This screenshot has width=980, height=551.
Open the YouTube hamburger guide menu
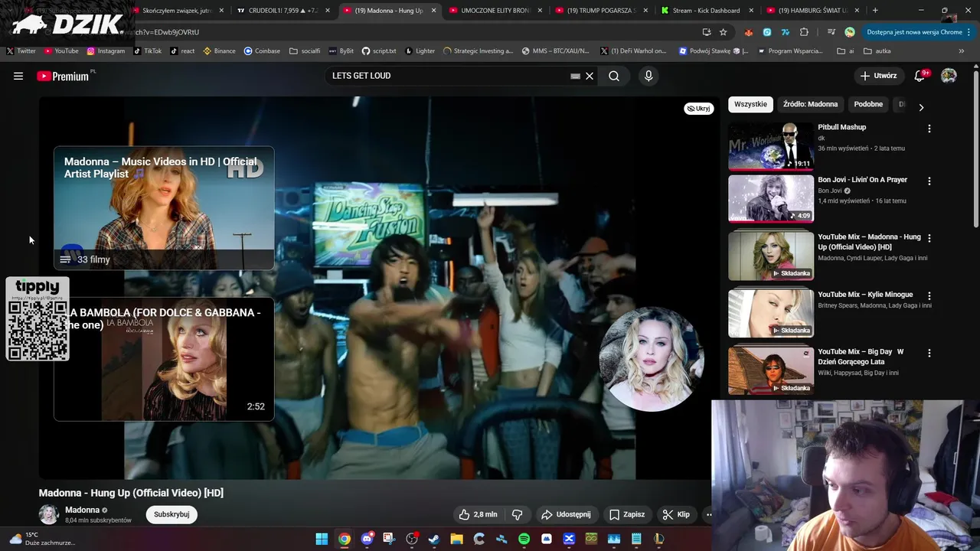[x=18, y=76]
